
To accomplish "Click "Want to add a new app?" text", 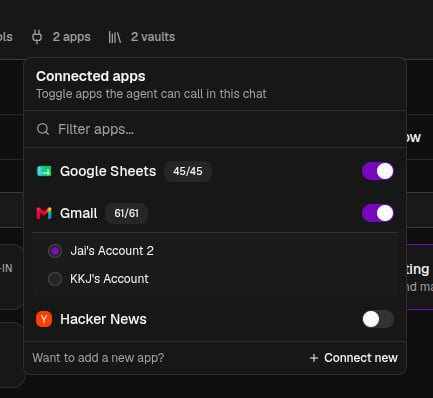I will pos(98,358).
